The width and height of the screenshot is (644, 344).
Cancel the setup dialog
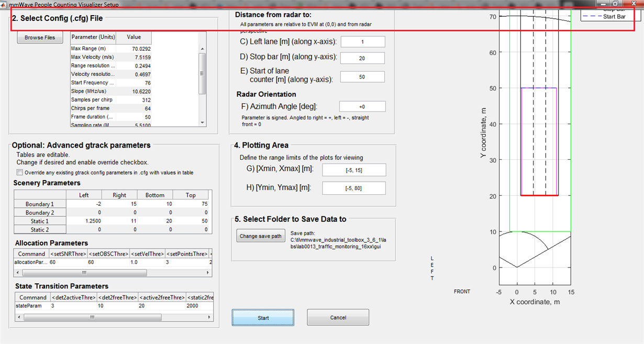coord(338,317)
